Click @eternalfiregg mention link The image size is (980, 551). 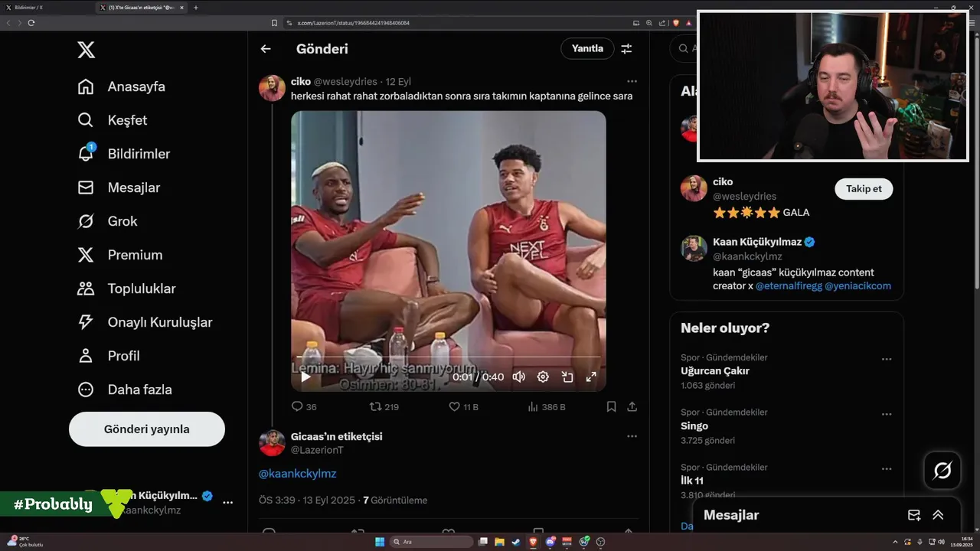tap(789, 286)
